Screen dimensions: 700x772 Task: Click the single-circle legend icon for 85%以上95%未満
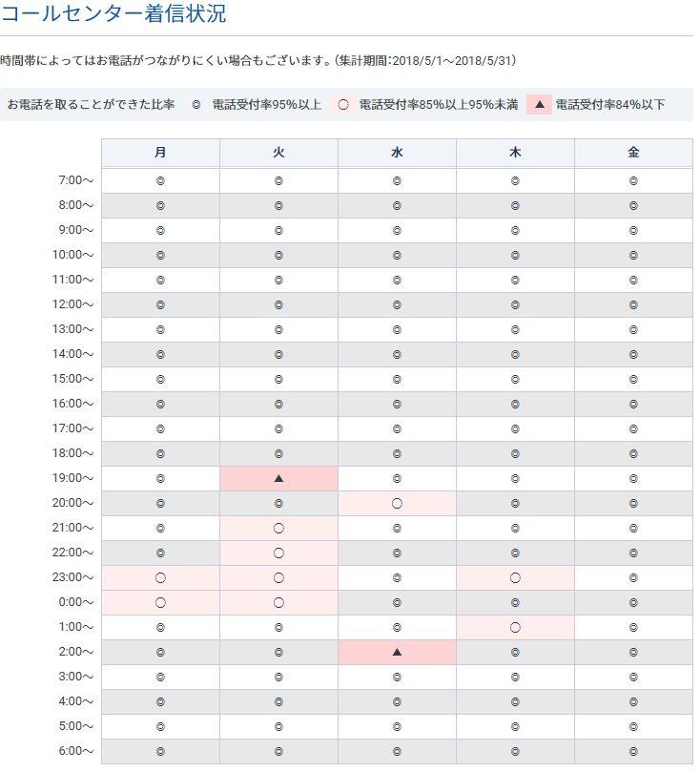click(x=343, y=105)
